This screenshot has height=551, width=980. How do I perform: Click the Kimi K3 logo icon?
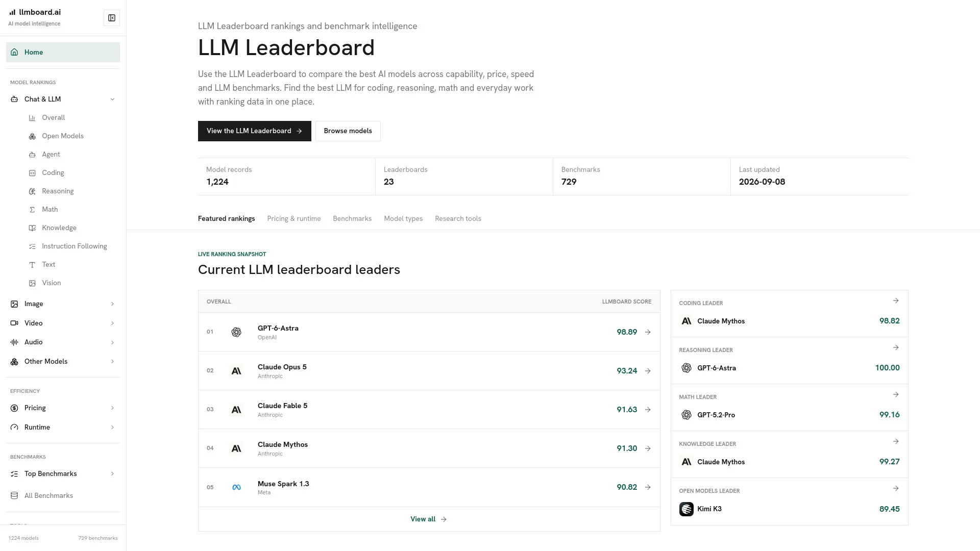[687, 509]
